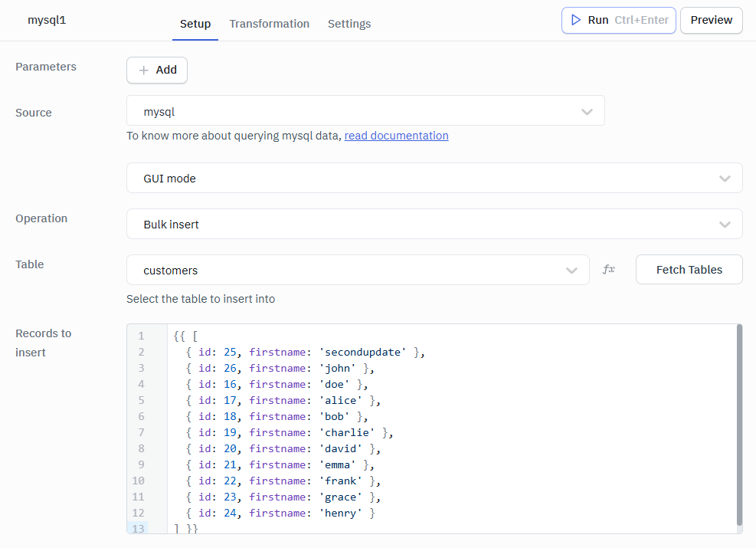756x548 pixels.
Task: Click the chevron on the Bulk insert selector
Action: point(725,224)
